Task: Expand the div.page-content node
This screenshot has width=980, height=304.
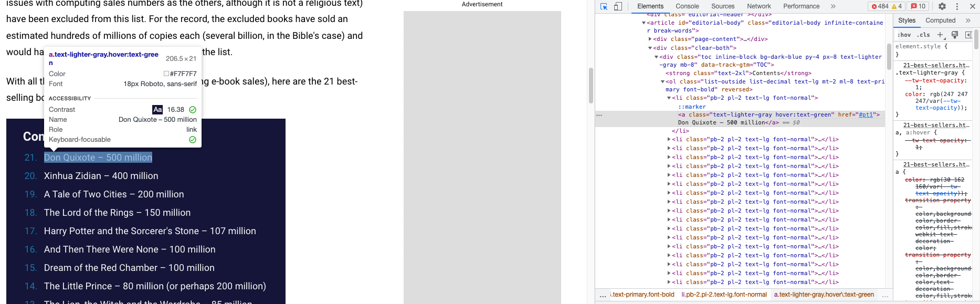Action: pyautogui.click(x=650, y=39)
